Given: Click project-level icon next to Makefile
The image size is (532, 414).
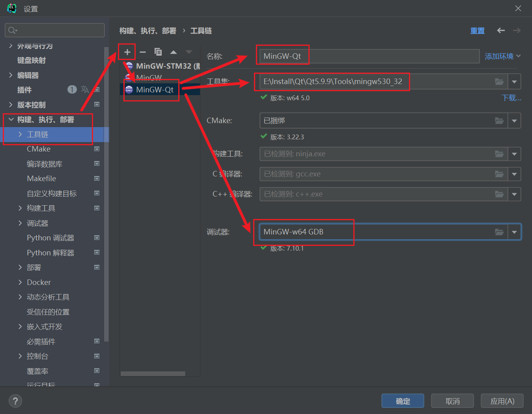Looking at the screenshot, I should point(97,178).
